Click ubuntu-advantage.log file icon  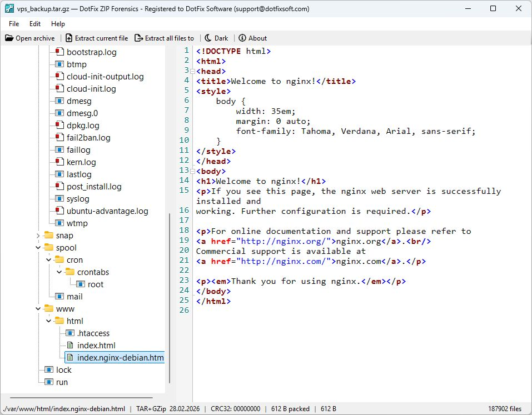tap(59, 210)
